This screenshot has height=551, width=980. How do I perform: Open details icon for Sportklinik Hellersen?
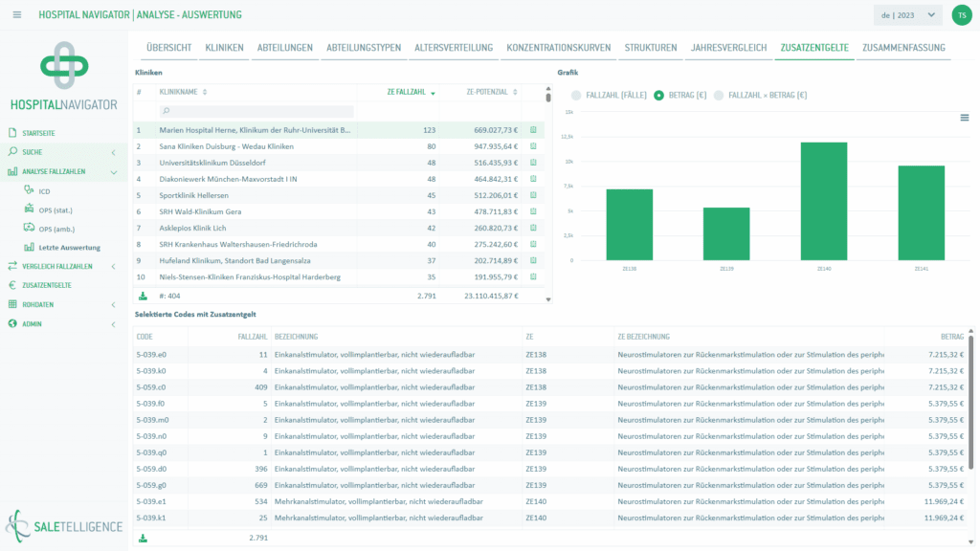point(533,195)
